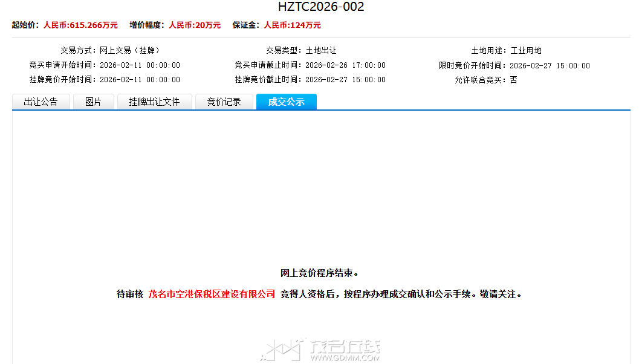Click the 网上竞价程序结束 notice text
Image resolution: width=639 pixels, height=364 pixels.
320,274
